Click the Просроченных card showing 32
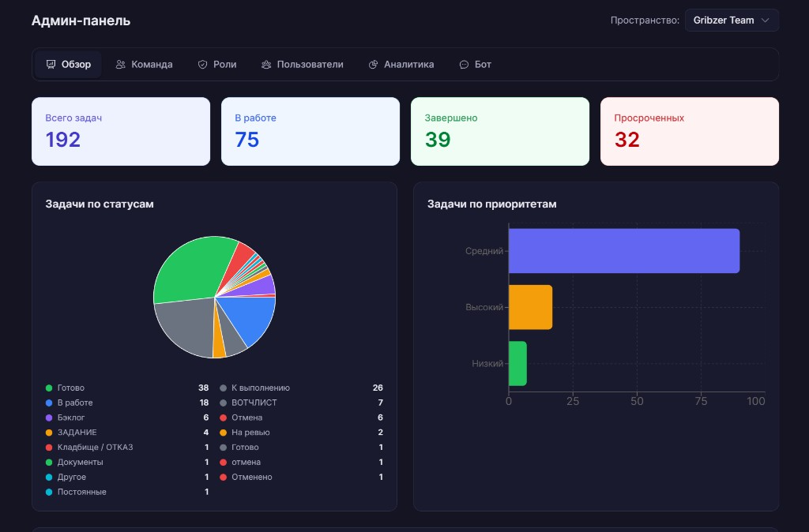Image resolution: width=809 pixels, height=532 pixels. pyautogui.click(x=689, y=131)
